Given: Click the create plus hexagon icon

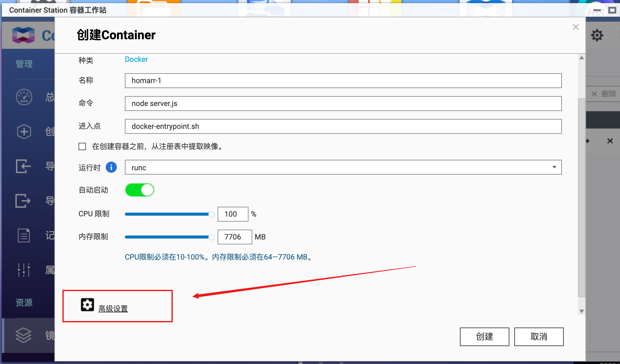Looking at the screenshot, I should [x=24, y=132].
